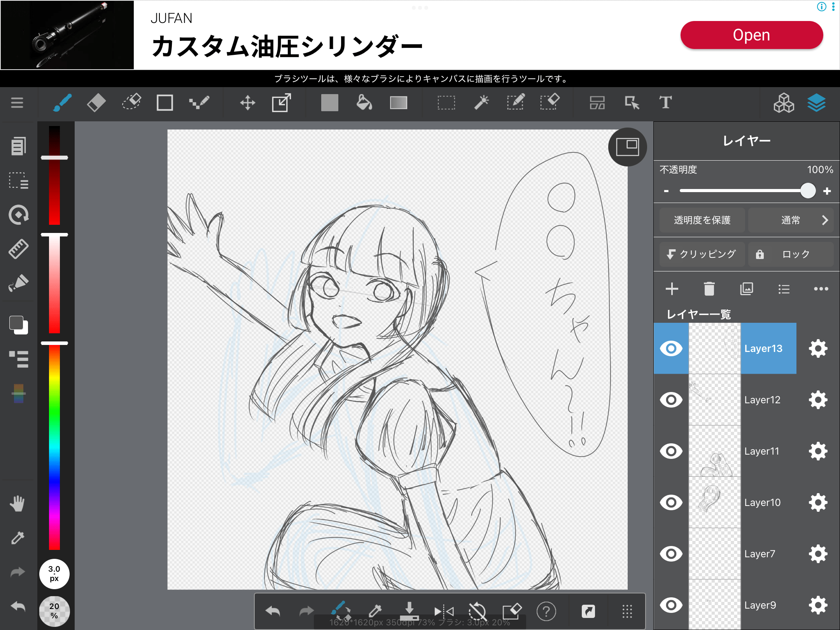The width and height of the screenshot is (840, 630).
Task: Toggle the Layers panel tab icon
Action: pos(816,103)
